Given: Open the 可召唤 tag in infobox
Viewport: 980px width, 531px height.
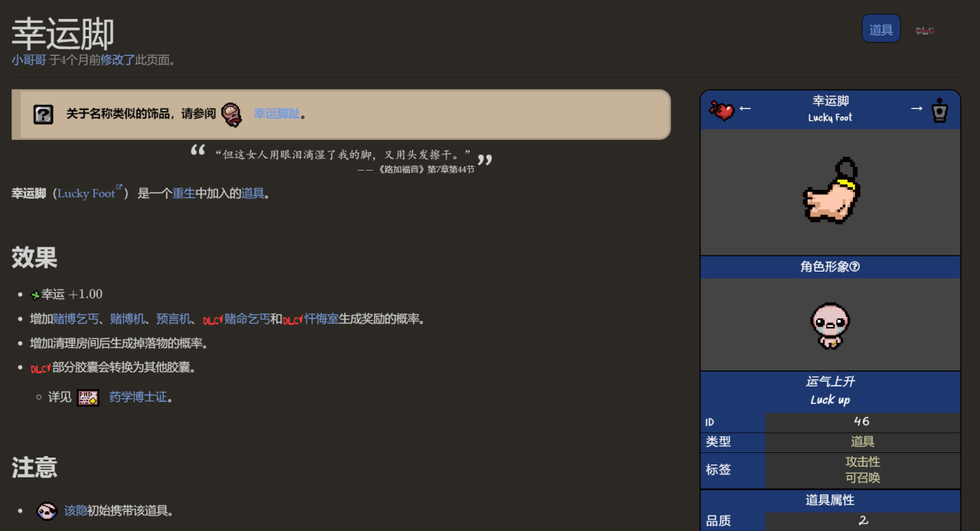Looking at the screenshot, I should click(x=862, y=477).
